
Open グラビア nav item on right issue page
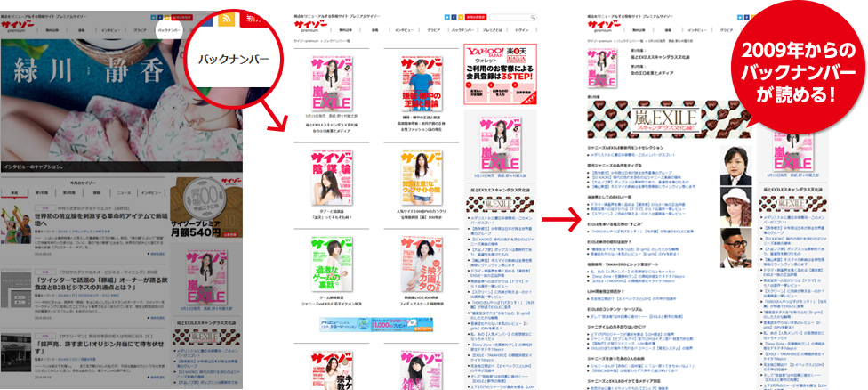tap(726, 30)
